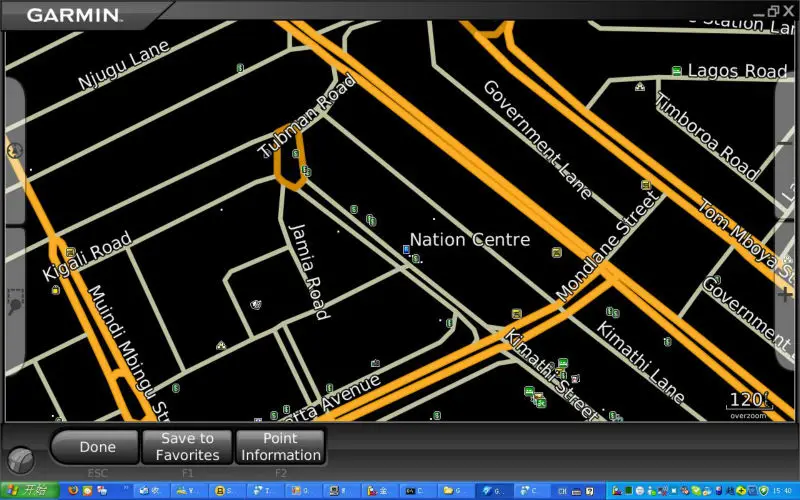Select the yellow POI icon on Kigali Road

[70, 252]
